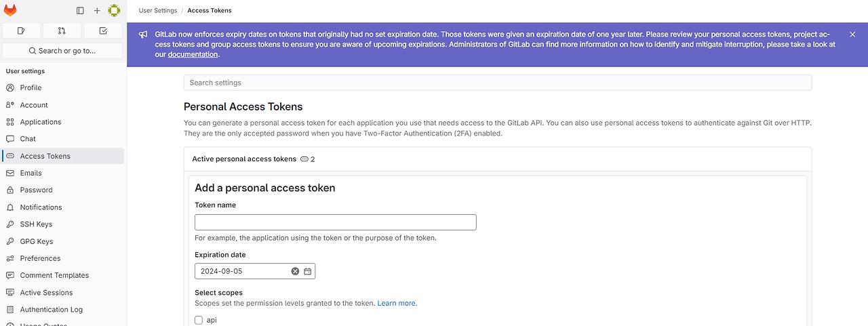Open the create new plus icon

click(x=97, y=11)
